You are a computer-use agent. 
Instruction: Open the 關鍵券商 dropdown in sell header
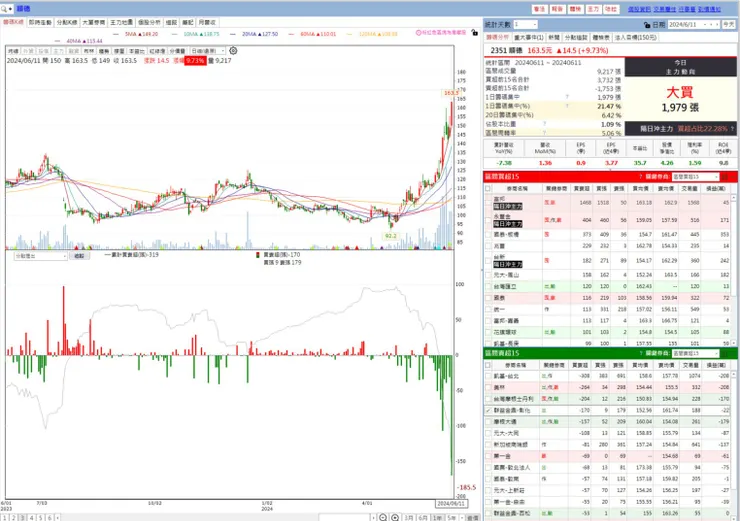point(696,353)
